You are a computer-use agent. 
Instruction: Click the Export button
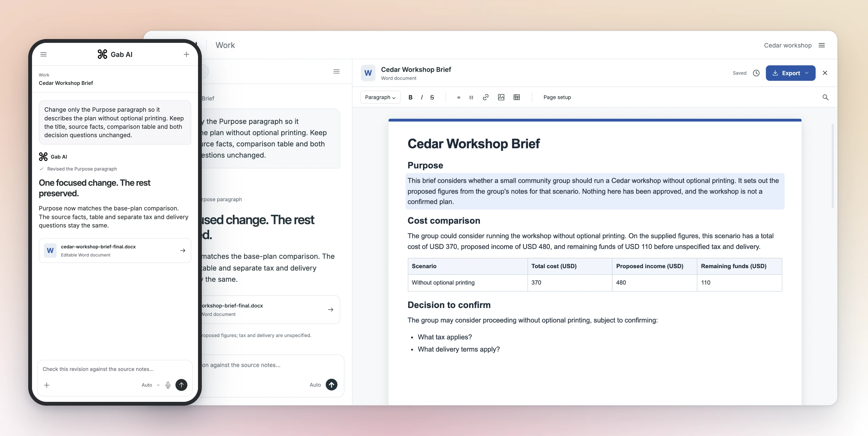coord(790,73)
